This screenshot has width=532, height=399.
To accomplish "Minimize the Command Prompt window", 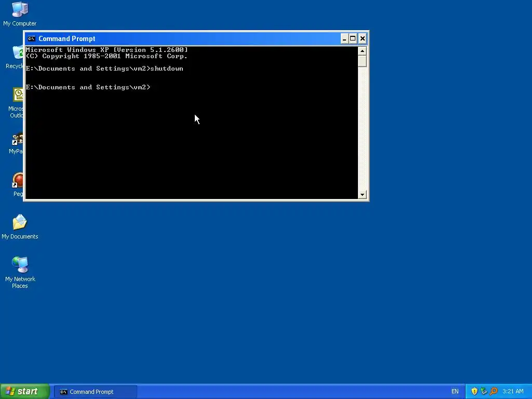I will [x=344, y=38].
